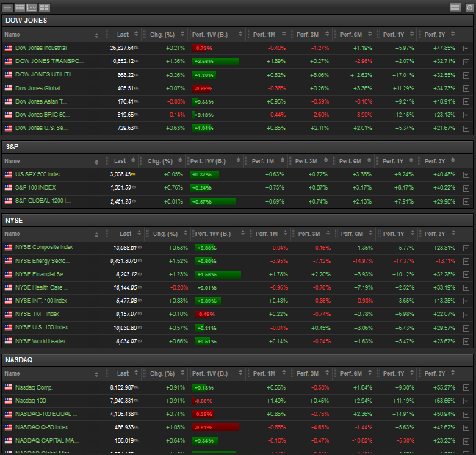Sort the Dow Jones table by Name column

[x=51, y=35]
